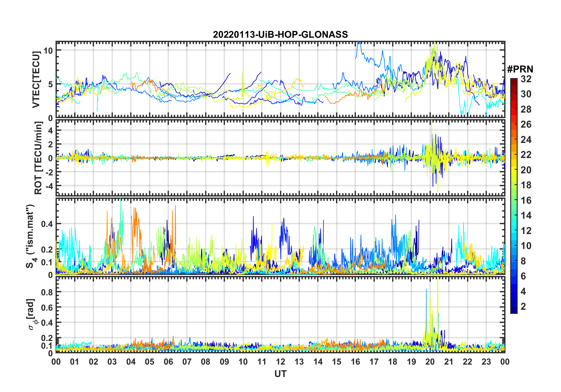Click inside the VTEC plot panel

coord(280,80)
